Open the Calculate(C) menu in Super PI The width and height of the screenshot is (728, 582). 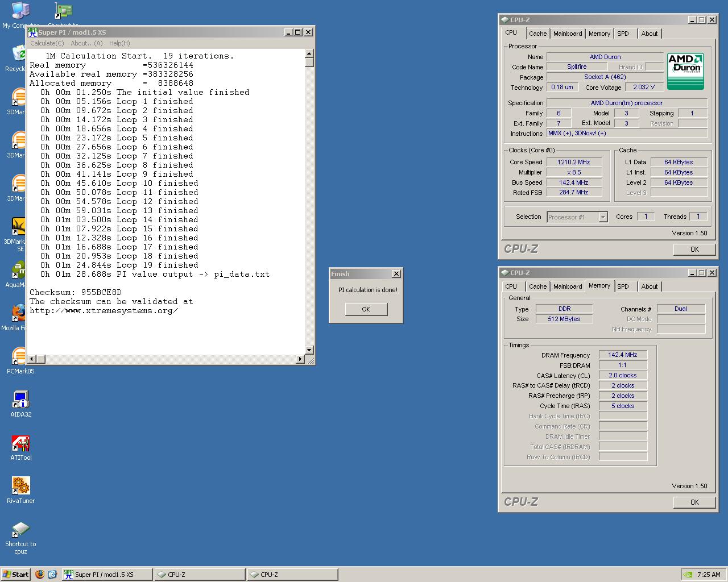coord(47,43)
